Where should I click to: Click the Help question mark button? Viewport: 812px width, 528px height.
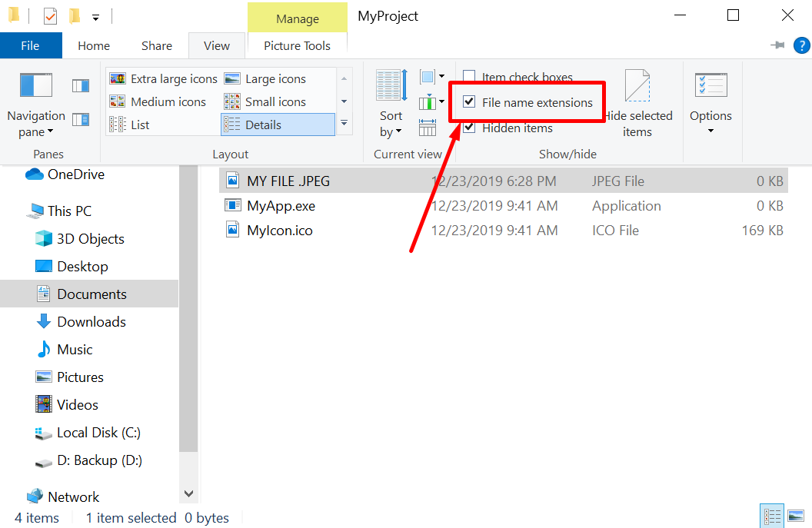point(801,45)
